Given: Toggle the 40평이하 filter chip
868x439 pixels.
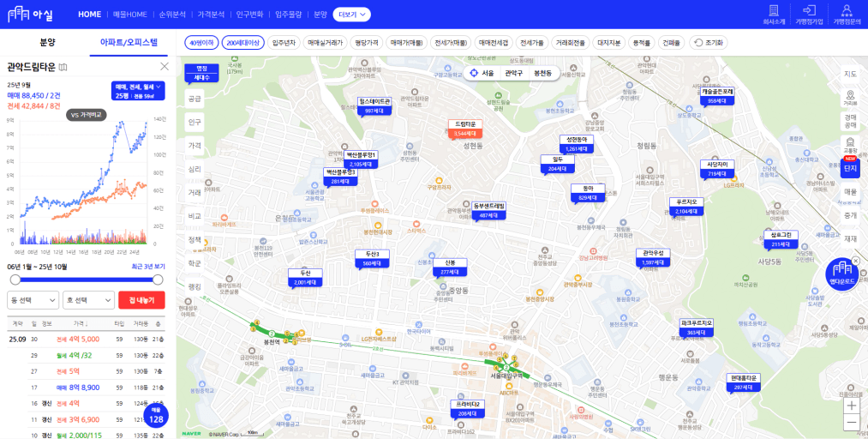Looking at the screenshot, I should click(201, 42).
